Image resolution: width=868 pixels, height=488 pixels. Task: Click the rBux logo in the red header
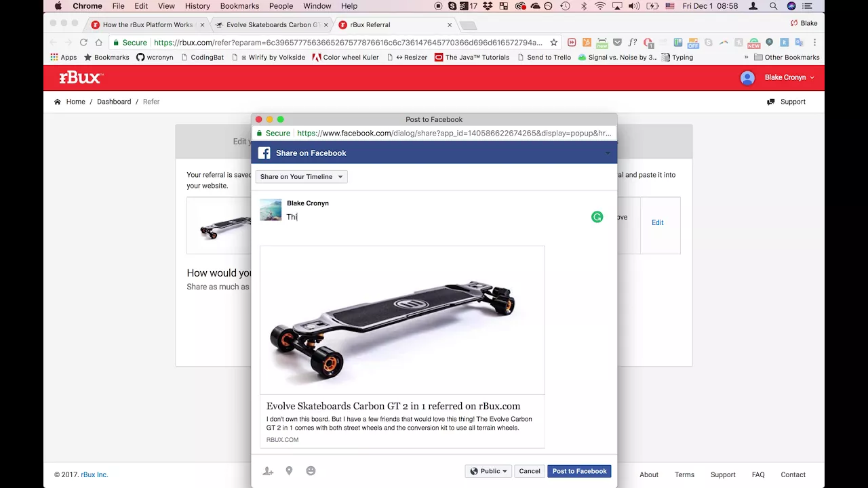tap(80, 77)
